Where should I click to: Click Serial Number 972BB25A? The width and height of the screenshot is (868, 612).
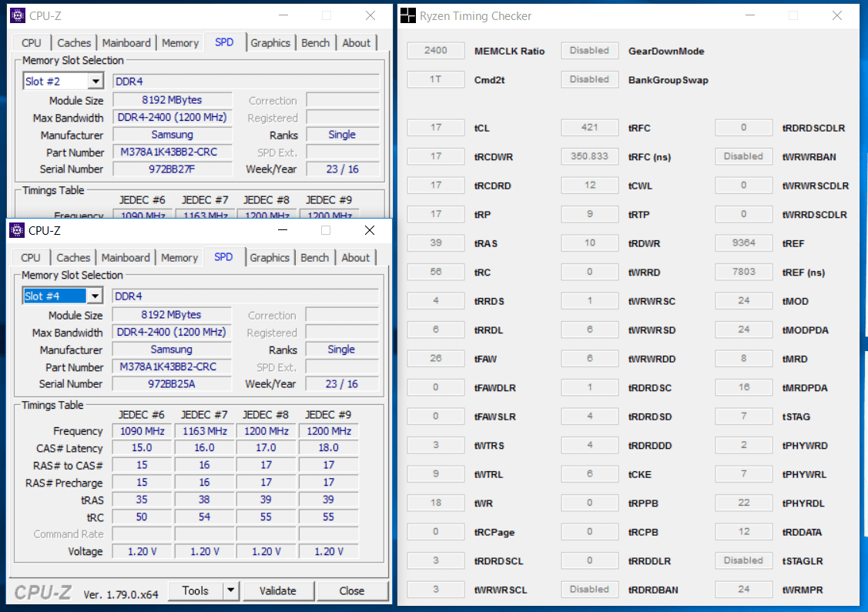172,384
